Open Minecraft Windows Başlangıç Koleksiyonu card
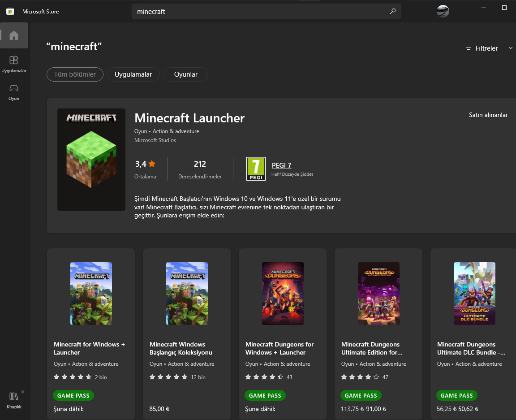 (187, 334)
